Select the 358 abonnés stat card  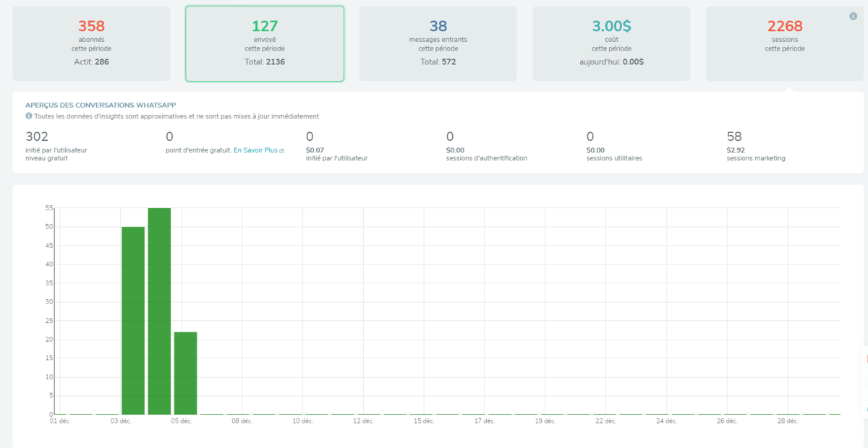click(91, 43)
